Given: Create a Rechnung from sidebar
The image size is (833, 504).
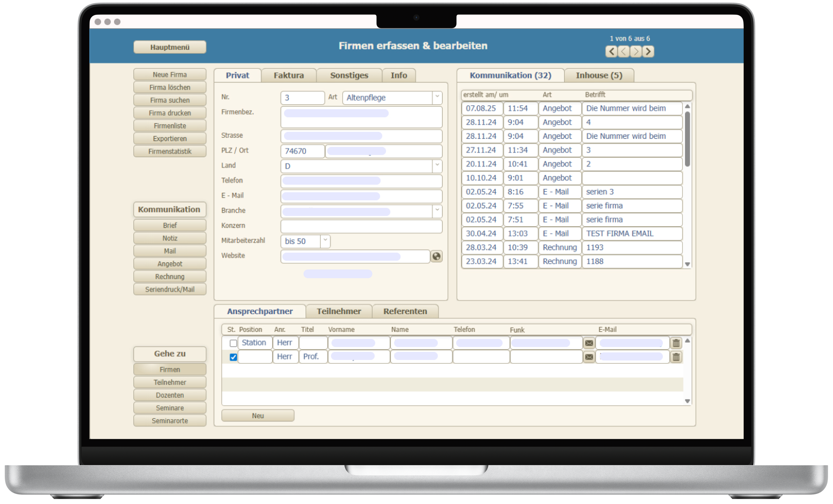Looking at the screenshot, I should (170, 277).
